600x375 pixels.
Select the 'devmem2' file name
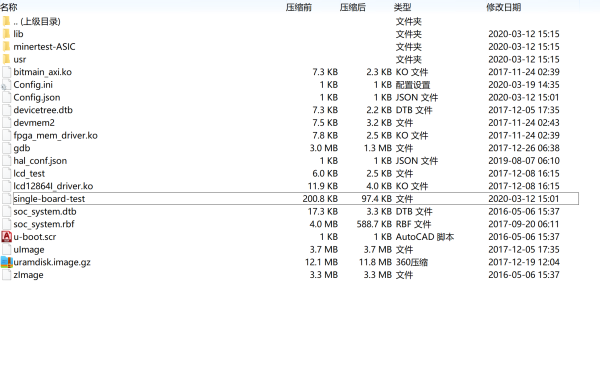click(34, 122)
